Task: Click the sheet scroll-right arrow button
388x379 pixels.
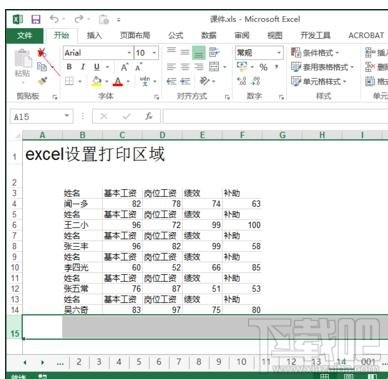Action: point(42,362)
